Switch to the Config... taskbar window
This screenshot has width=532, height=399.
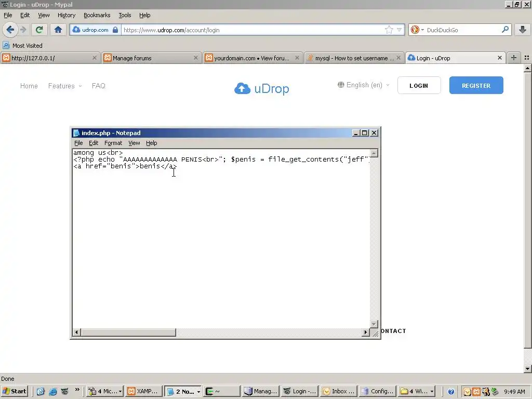point(377,391)
